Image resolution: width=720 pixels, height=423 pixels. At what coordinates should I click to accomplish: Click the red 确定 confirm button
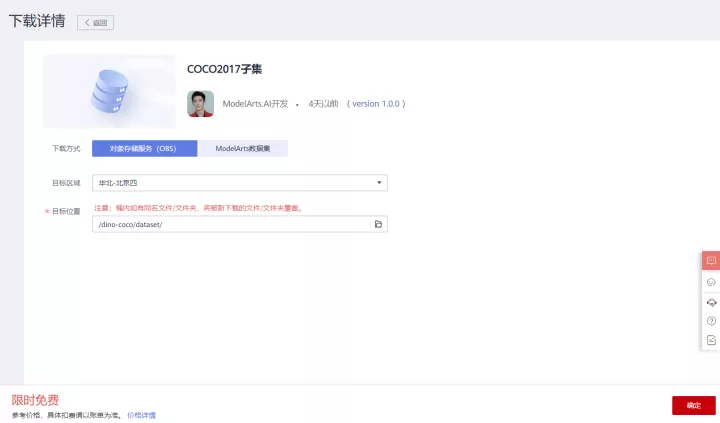pyautogui.click(x=693, y=405)
